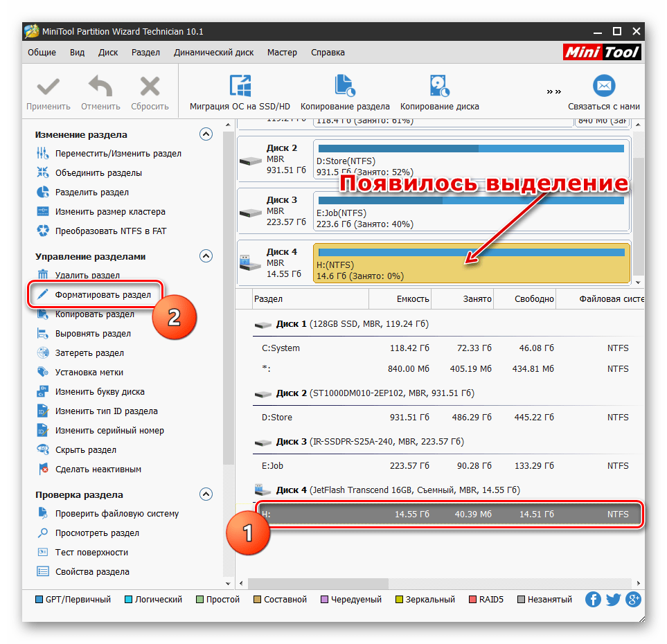Click the Undo arrow icon
667x644 pixels.
click(100, 87)
